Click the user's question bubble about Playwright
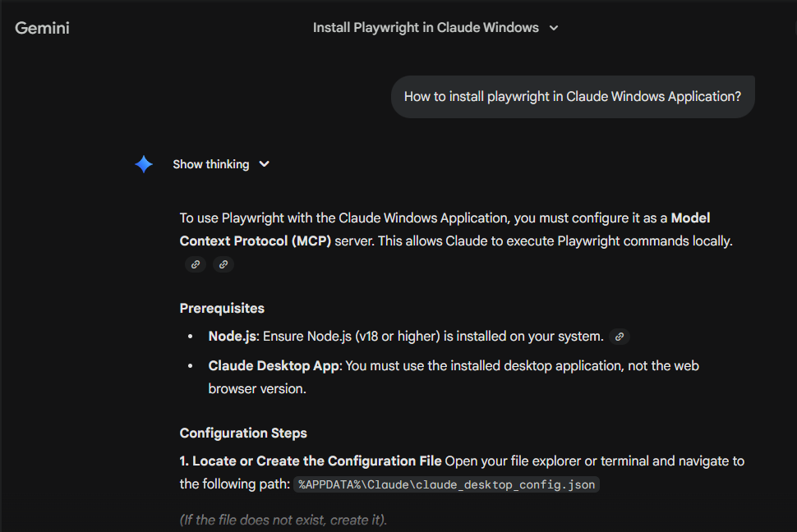The height and width of the screenshot is (532, 797). (573, 96)
